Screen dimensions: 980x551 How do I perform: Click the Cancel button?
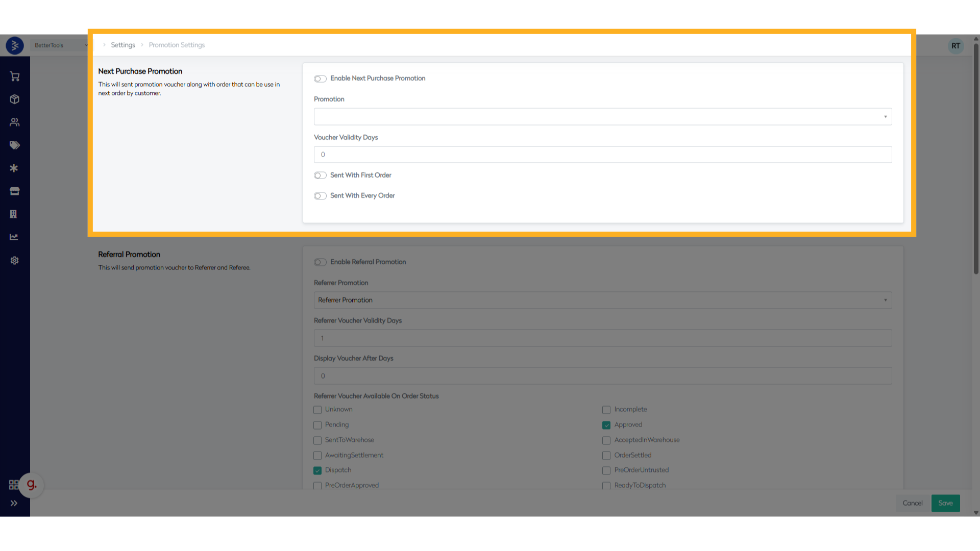[912, 503]
